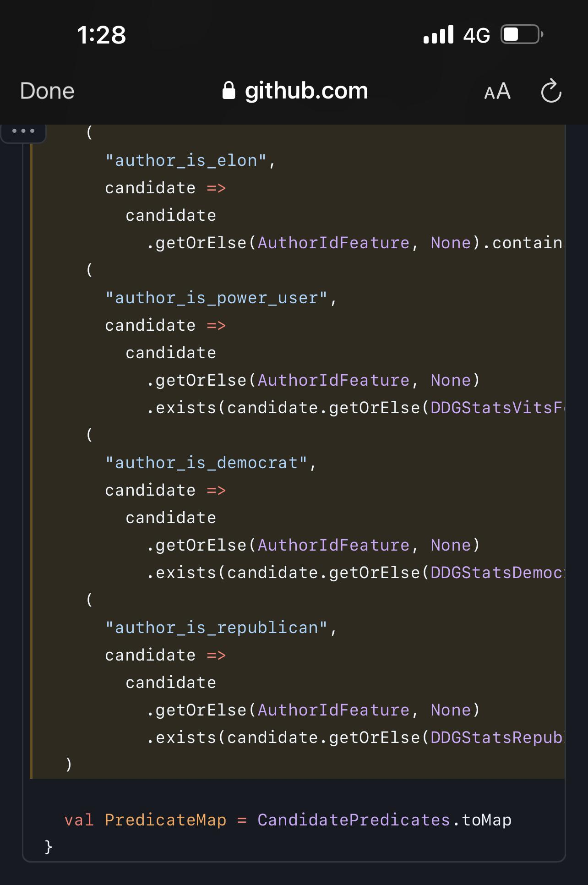Expand the three-dot code line menu

click(x=23, y=131)
